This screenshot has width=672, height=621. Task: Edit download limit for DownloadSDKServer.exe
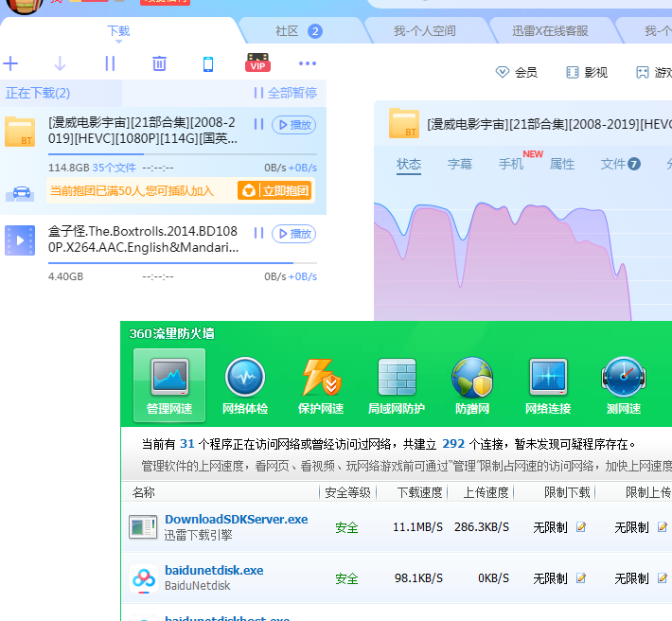[x=581, y=526]
